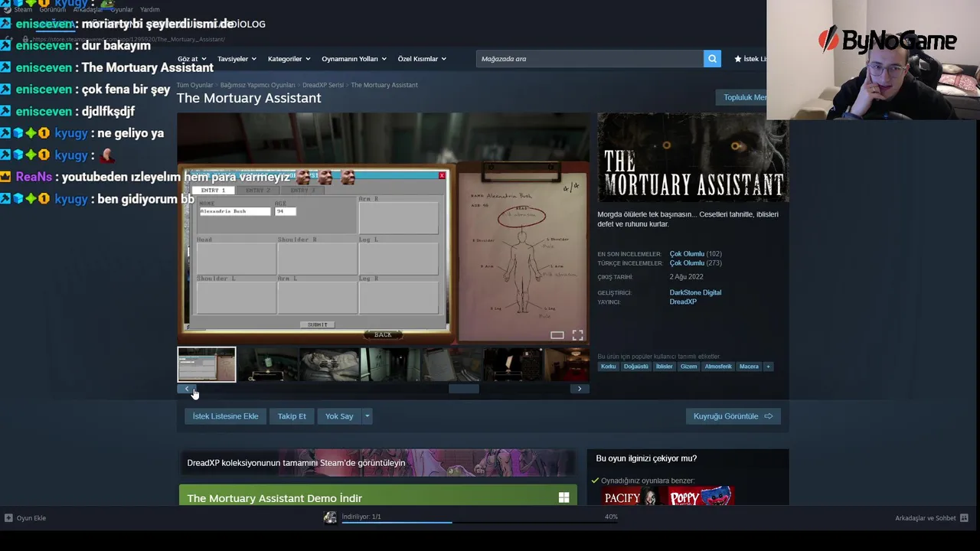Image resolution: width=980 pixels, height=551 pixels.
Task: Open the Özel Kısımlar dropdown
Action: click(422, 59)
